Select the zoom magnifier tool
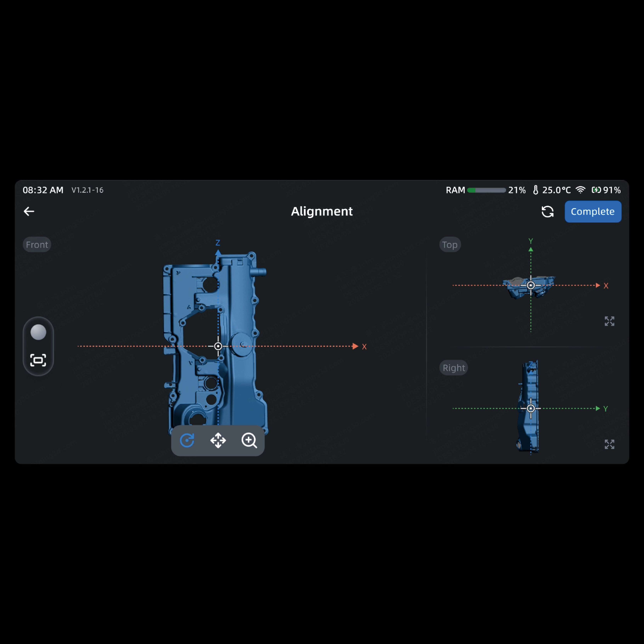Screen dimensions: 644x644 249,440
